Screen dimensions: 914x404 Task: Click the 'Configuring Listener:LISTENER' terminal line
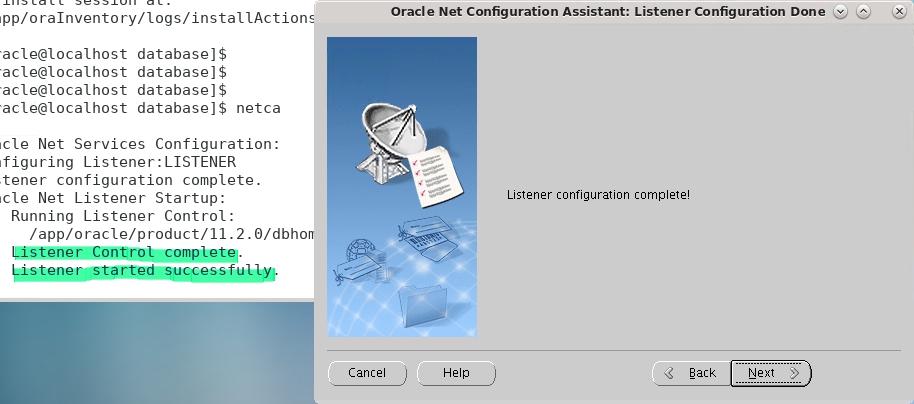click(x=118, y=162)
